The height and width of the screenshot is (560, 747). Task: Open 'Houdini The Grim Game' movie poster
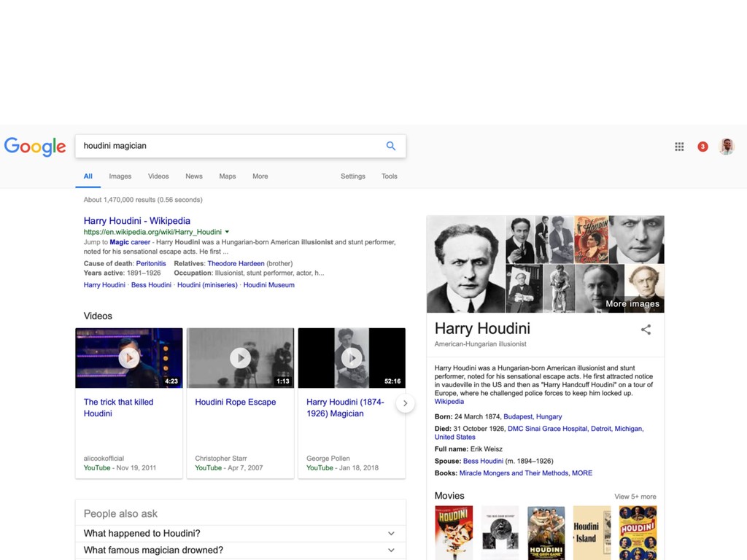[x=546, y=532]
